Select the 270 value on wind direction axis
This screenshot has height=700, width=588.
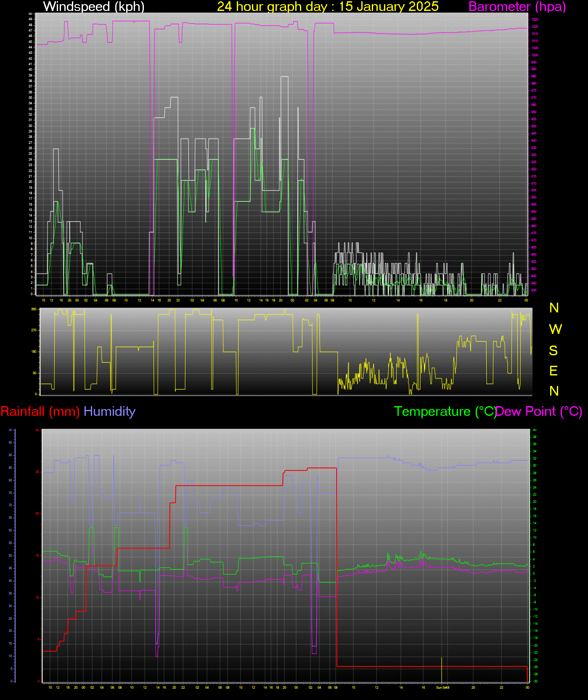(x=34, y=330)
